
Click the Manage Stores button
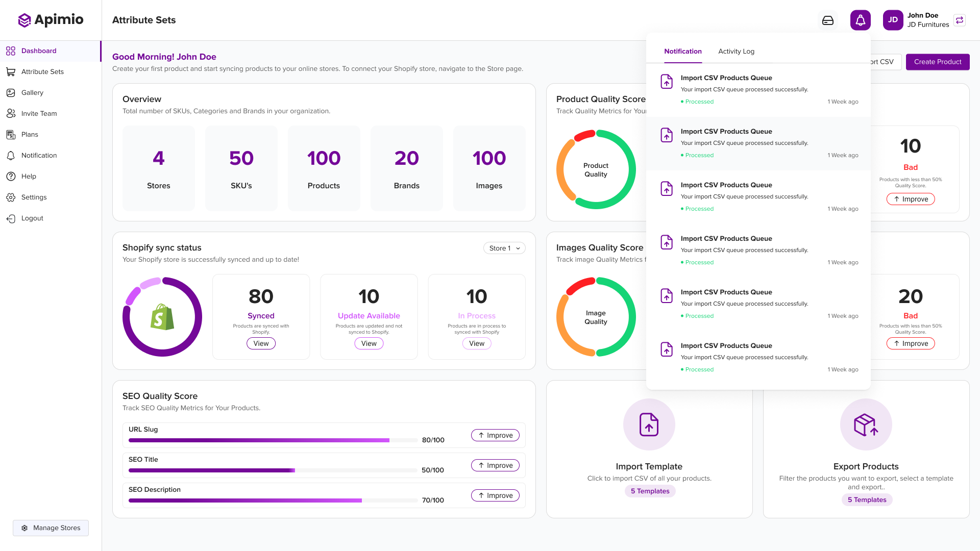pos(51,528)
